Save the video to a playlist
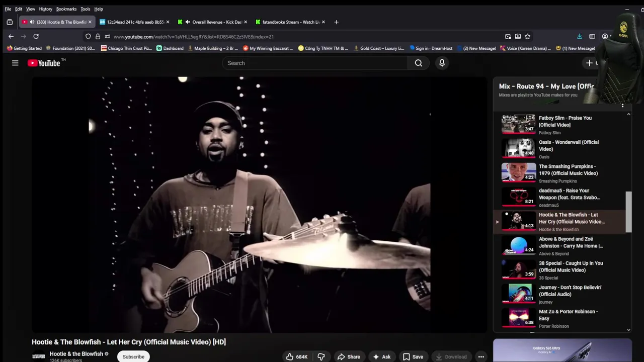The image size is (644, 362). coord(413,356)
